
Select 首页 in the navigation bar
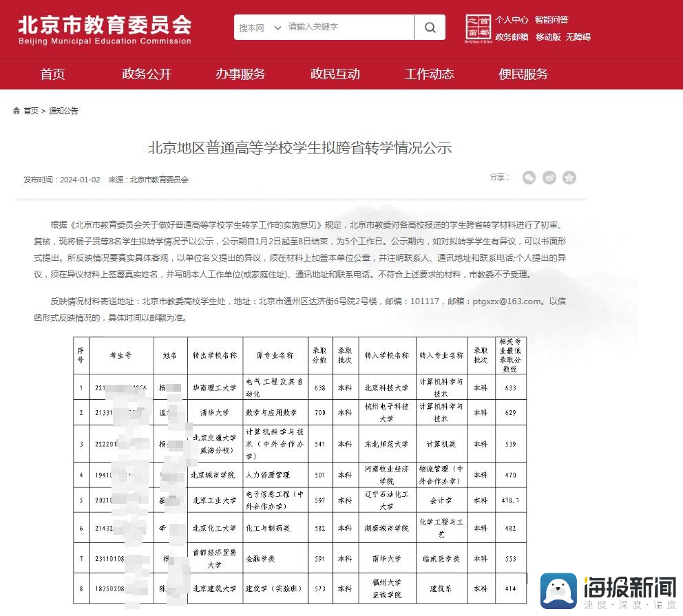pyautogui.click(x=52, y=74)
